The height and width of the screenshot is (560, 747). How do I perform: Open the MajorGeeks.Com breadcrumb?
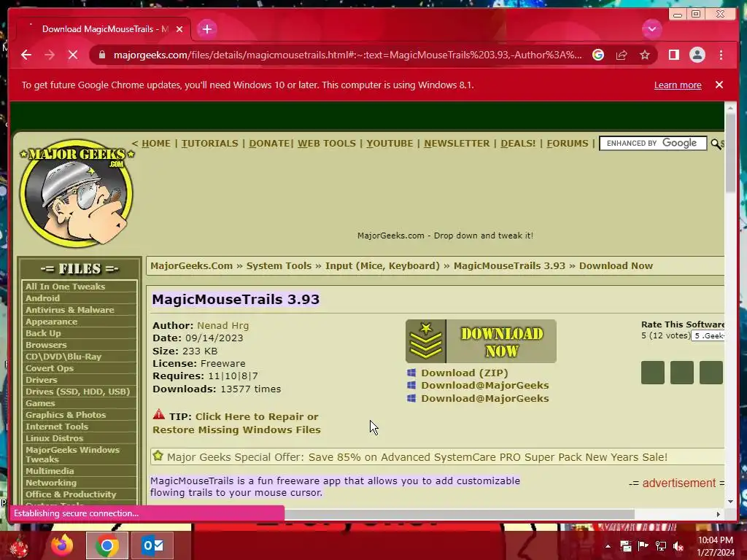pos(192,265)
